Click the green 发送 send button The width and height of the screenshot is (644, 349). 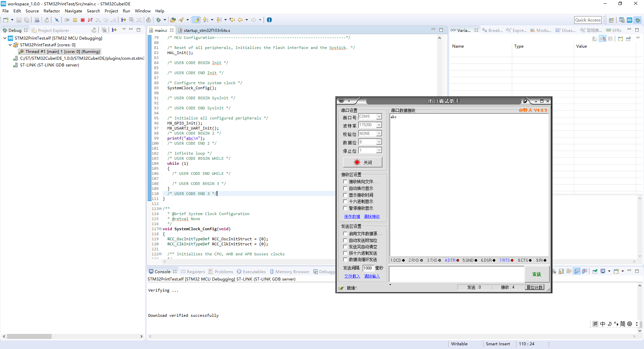tap(536, 274)
